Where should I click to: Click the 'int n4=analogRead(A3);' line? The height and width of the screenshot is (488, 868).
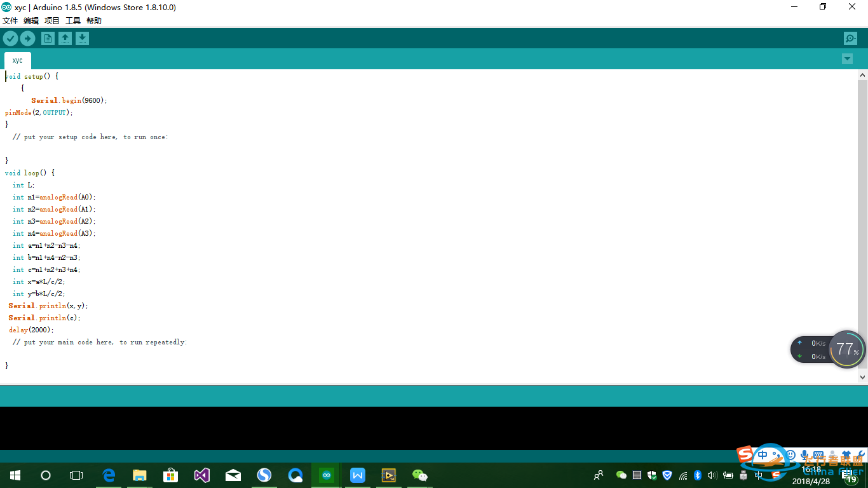54,233
